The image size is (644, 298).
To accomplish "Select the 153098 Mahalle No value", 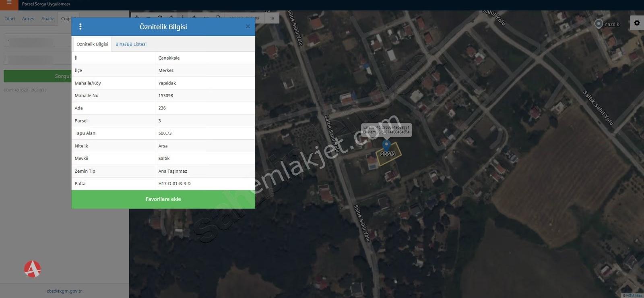I will pos(205,95).
